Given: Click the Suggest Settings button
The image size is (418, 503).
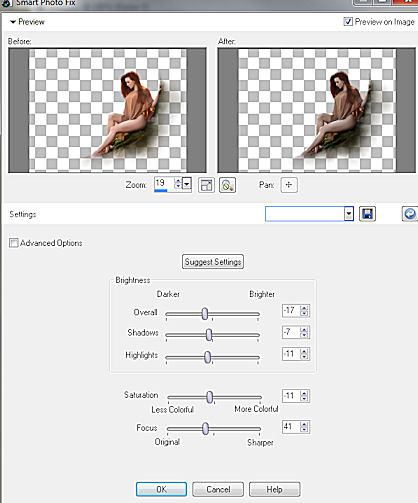Looking at the screenshot, I should point(213,262).
